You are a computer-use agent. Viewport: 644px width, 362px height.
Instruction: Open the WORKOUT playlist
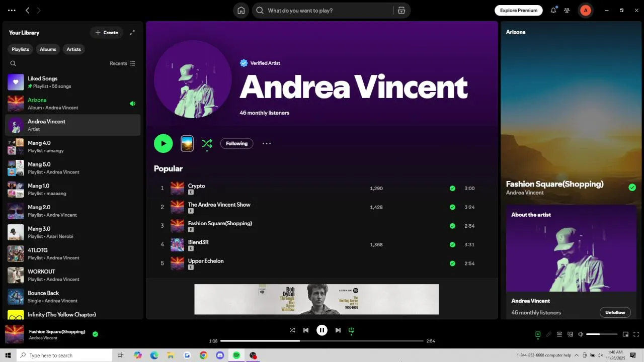coord(73,275)
